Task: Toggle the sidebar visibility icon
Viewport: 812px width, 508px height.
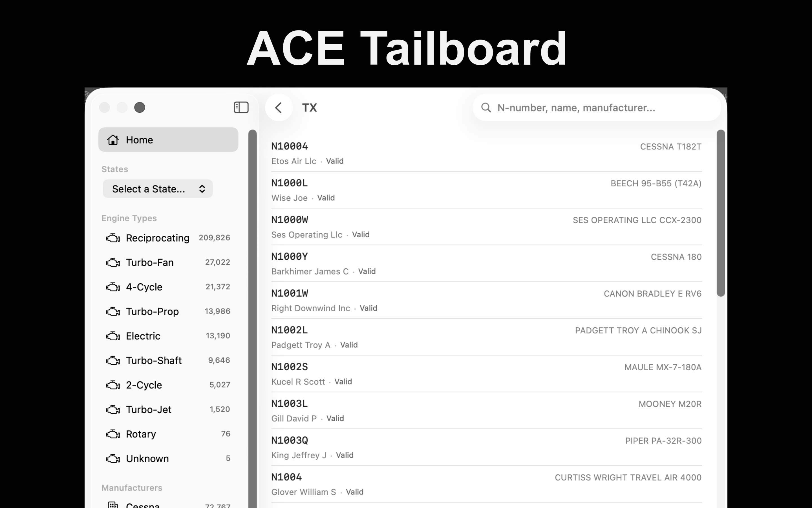Action: coord(241,108)
